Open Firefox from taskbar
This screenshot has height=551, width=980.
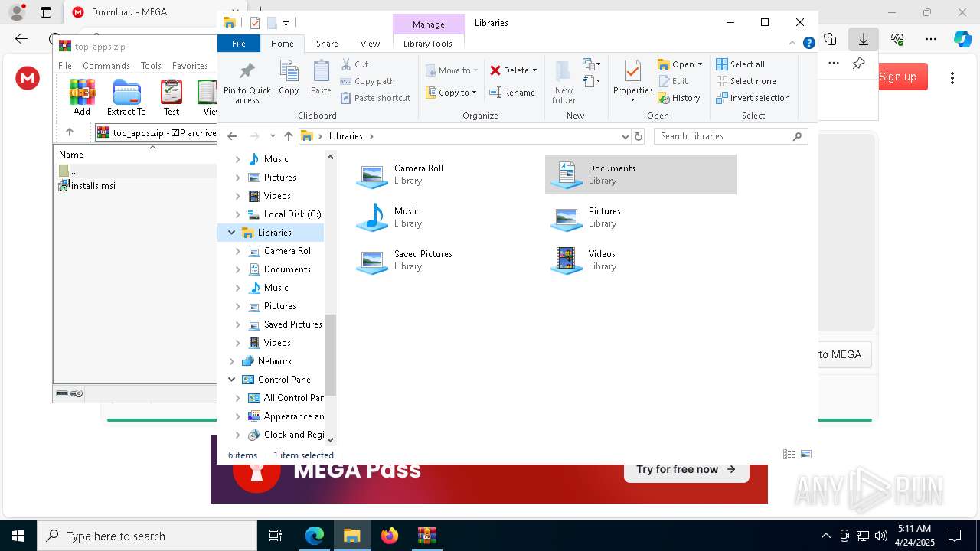pos(390,536)
